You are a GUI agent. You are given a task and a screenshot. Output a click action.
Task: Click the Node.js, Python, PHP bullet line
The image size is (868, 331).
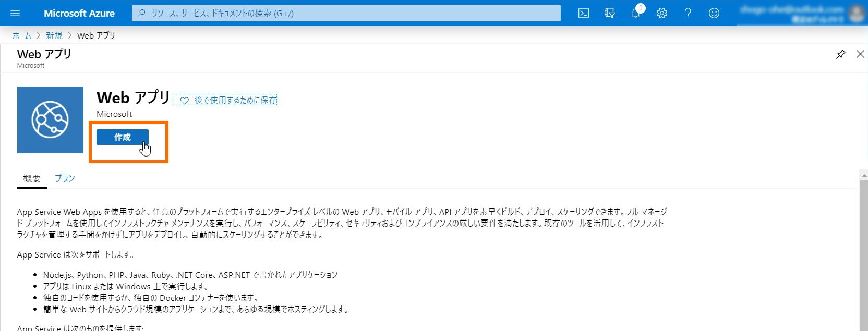[190, 275]
